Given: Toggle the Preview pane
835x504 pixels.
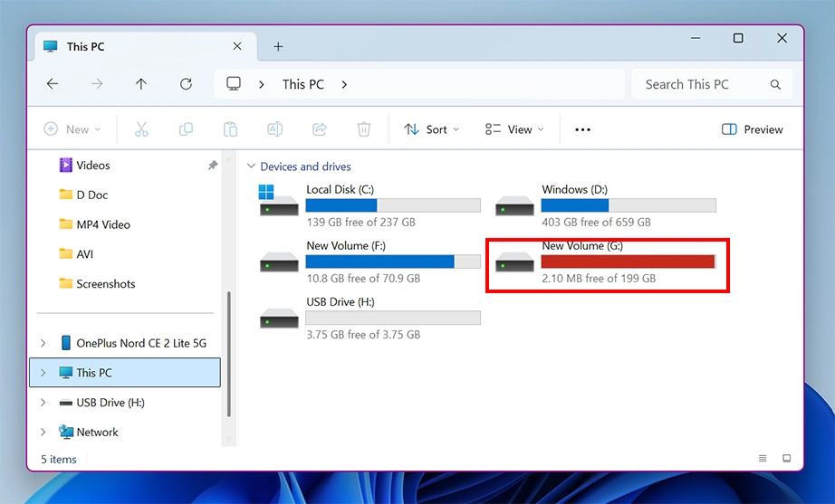Looking at the screenshot, I should pyautogui.click(x=752, y=129).
